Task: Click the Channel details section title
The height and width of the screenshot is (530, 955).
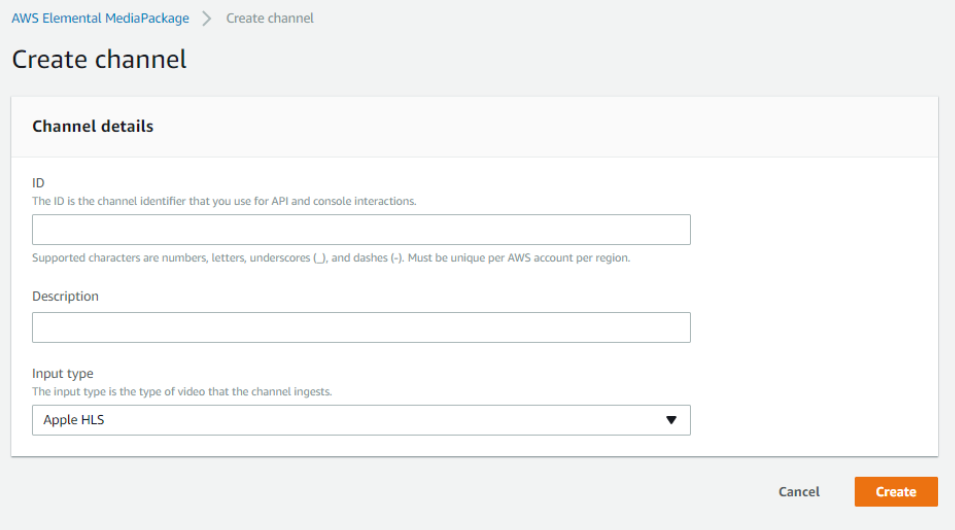Action: tap(93, 127)
